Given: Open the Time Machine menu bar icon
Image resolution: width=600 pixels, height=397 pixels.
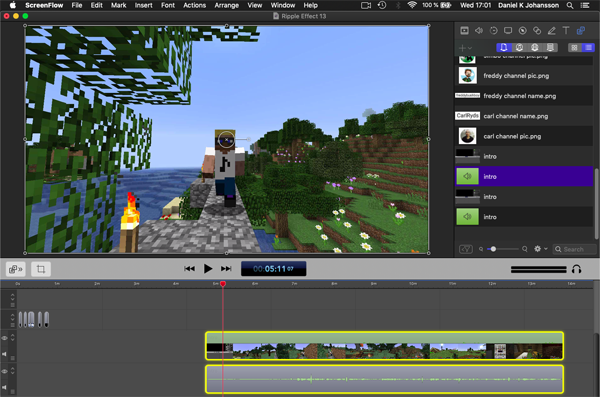Looking at the screenshot, I should [x=382, y=5].
